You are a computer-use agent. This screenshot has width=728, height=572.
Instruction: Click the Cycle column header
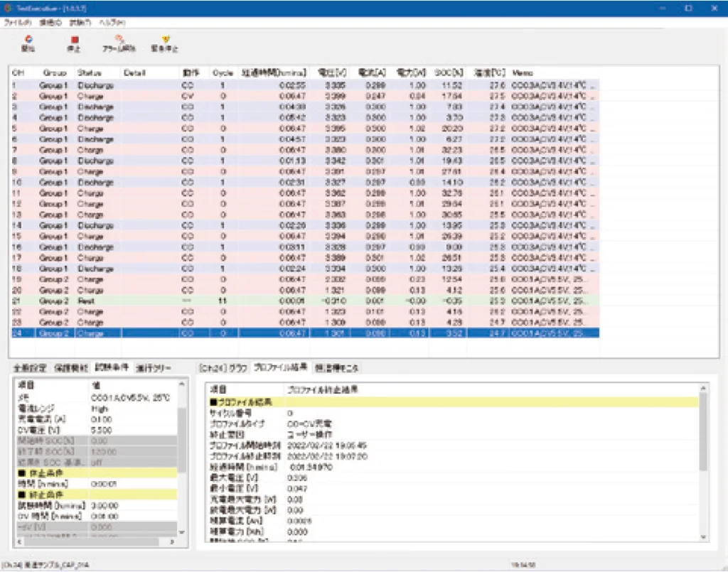tap(223, 72)
